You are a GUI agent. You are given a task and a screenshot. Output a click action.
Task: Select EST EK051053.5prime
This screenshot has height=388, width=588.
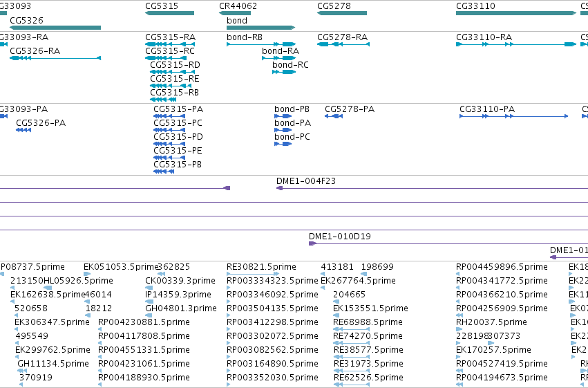click(x=86, y=275)
